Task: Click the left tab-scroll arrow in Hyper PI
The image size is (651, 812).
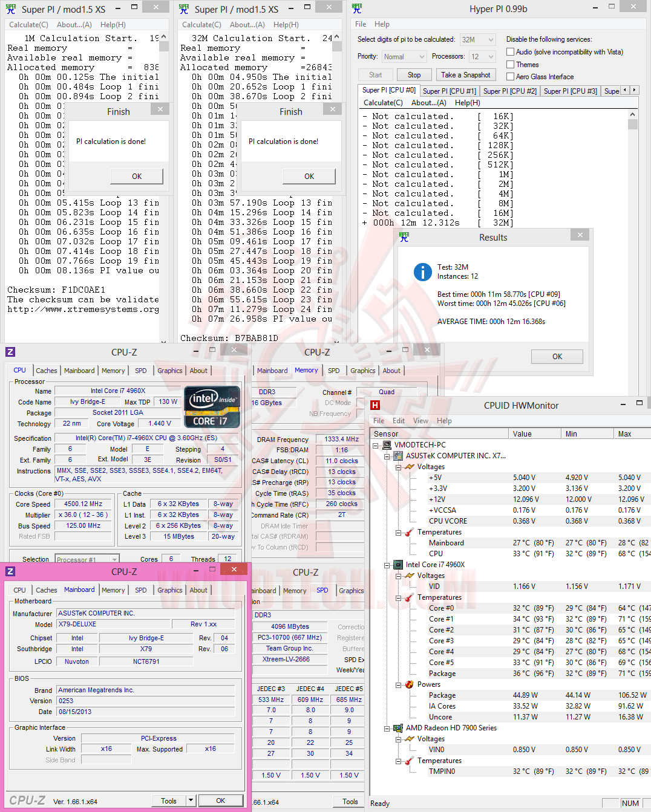Action: 625,90
